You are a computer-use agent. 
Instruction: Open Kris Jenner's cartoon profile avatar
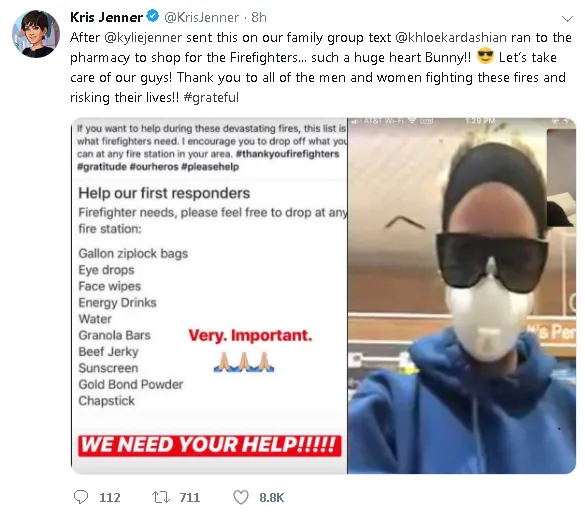click(36, 34)
